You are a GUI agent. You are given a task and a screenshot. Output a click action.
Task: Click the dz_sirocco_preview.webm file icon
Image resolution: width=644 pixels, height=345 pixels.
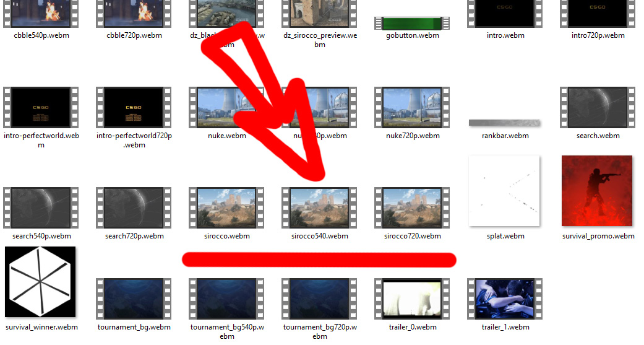coord(319,14)
